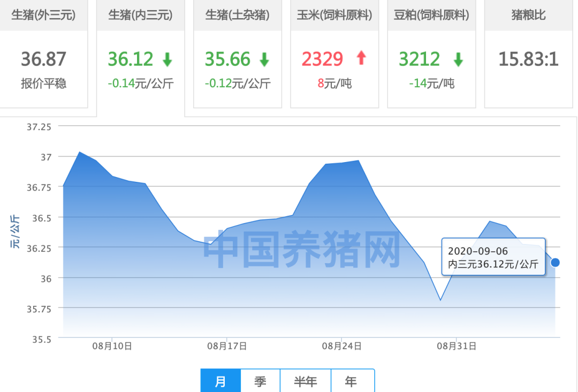Viewport: 578px width, 392px height.
Task: Switch to 豆粕(饲料原料) tab
Action: click(431, 15)
